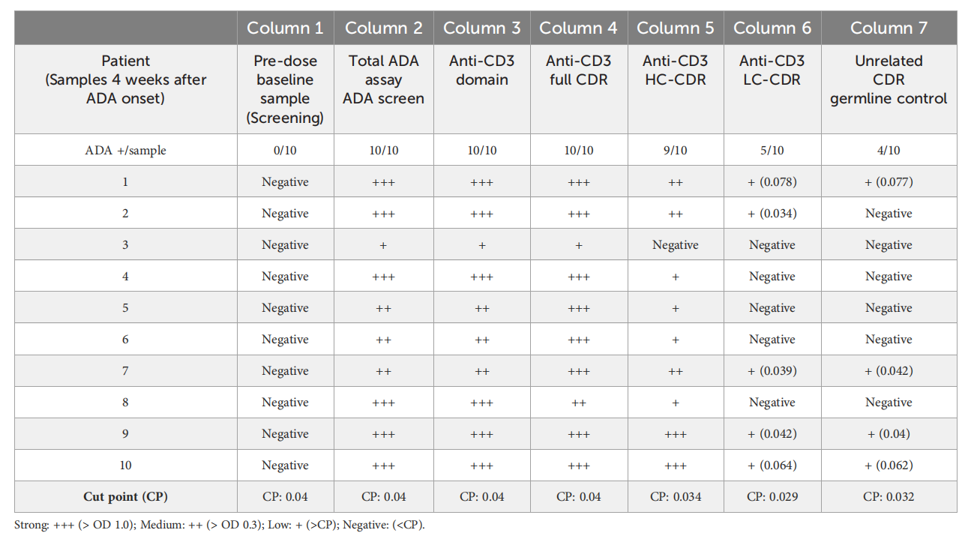Select the Column 7 header cell
The height and width of the screenshot is (539, 980).
tap(889, 28)
